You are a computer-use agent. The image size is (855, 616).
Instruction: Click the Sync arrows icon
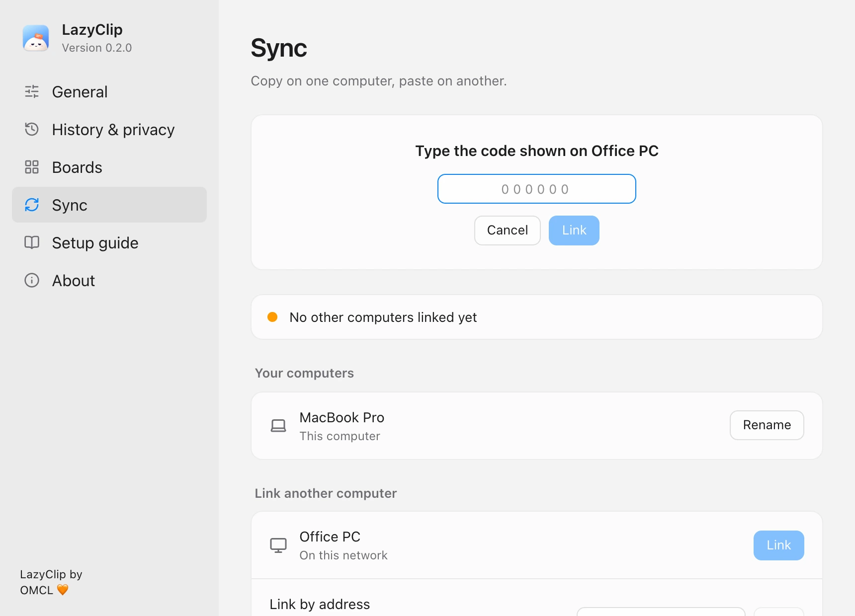click(x=32, y=205)
